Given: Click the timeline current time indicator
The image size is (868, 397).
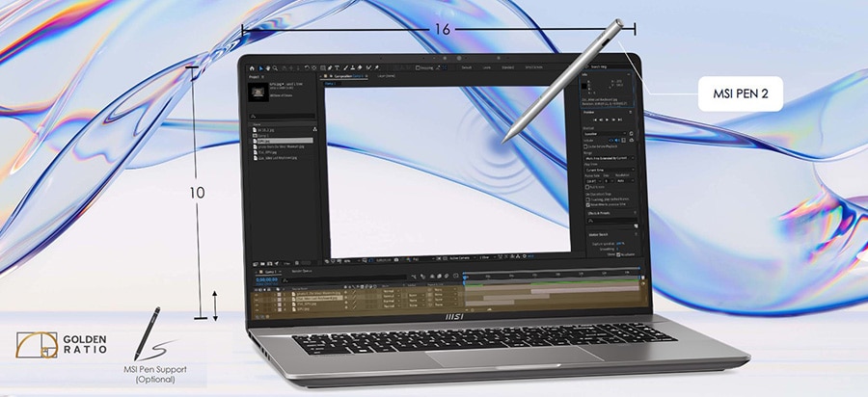Looking at the screenshot, I should click(x=465, y=278).
